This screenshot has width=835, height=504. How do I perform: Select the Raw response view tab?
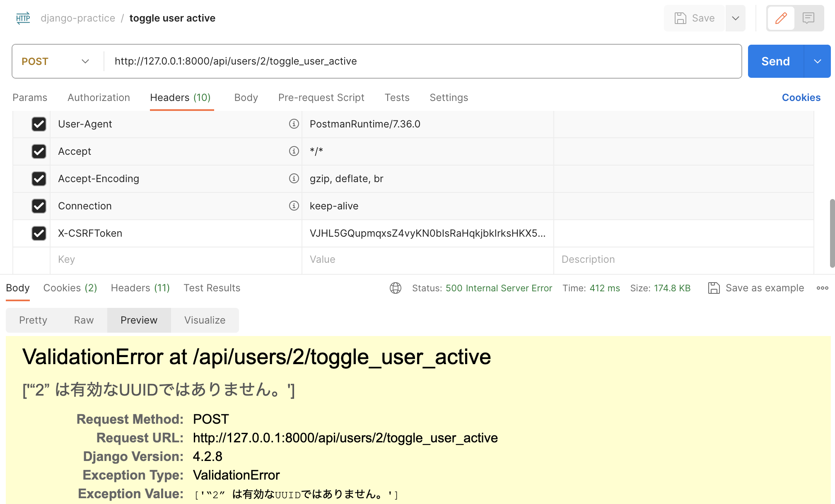coord(84,320)
